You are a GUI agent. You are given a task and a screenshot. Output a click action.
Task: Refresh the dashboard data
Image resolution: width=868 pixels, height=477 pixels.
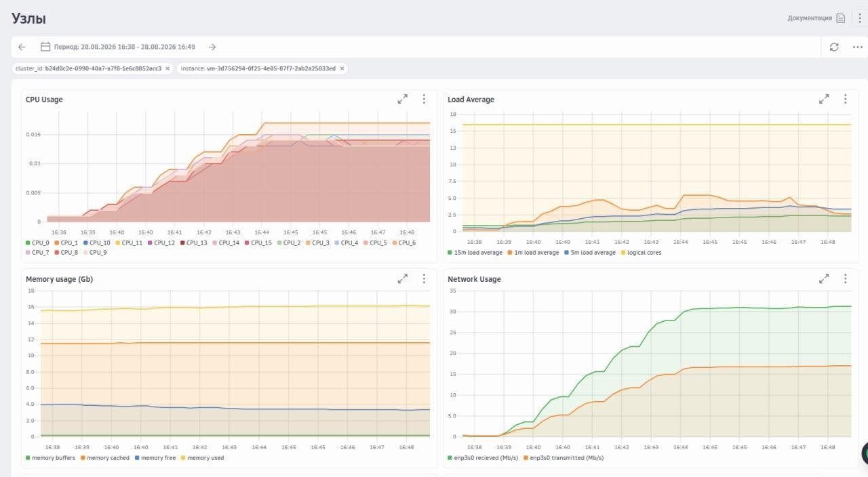pos(834,47)
